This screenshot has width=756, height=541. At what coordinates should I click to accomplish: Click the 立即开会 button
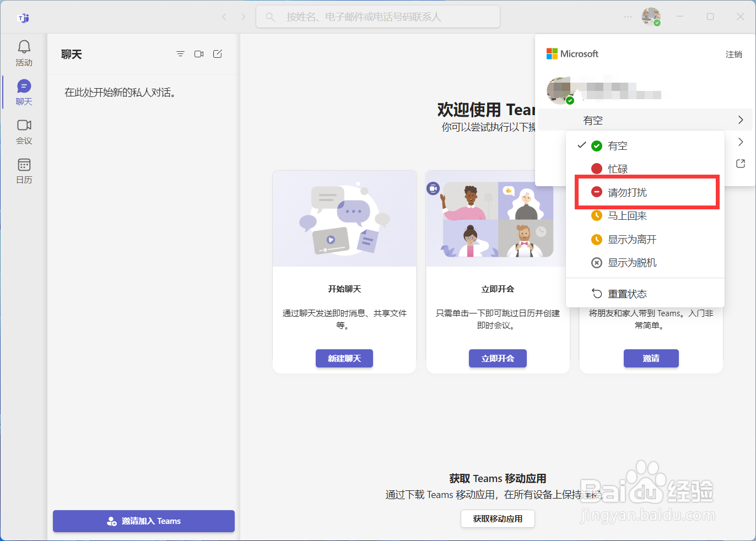(498, 359)
